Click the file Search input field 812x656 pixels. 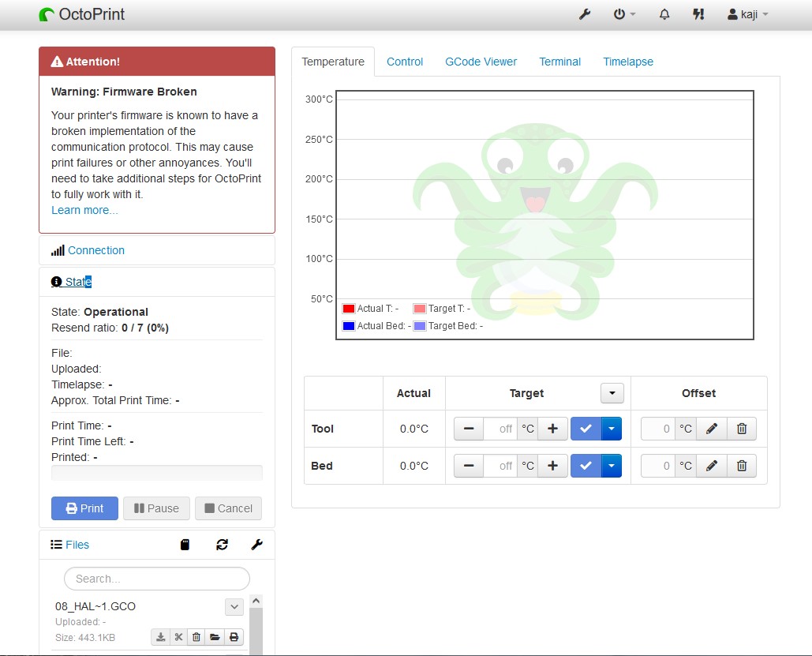(157, 579)
